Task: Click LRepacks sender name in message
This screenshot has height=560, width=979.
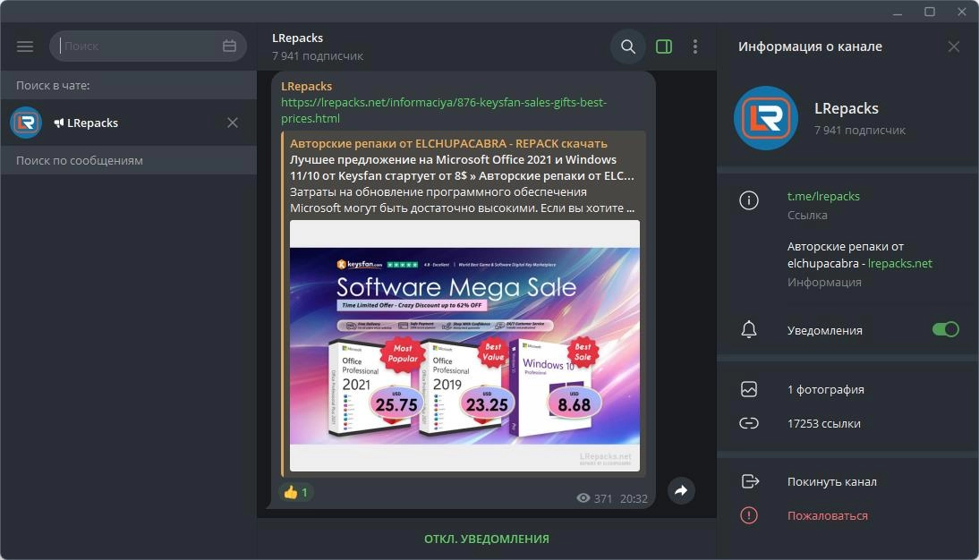Action: coord(306,86)
